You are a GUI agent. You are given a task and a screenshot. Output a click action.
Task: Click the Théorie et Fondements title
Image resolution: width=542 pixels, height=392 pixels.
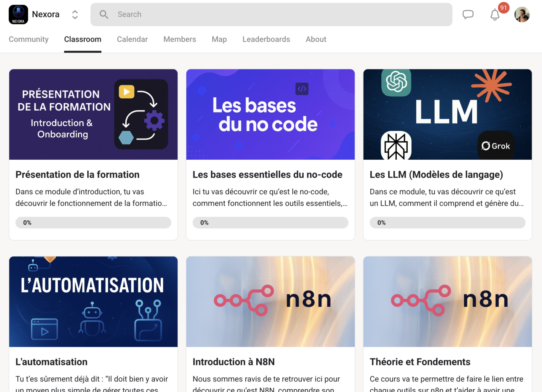click(420, 362)
